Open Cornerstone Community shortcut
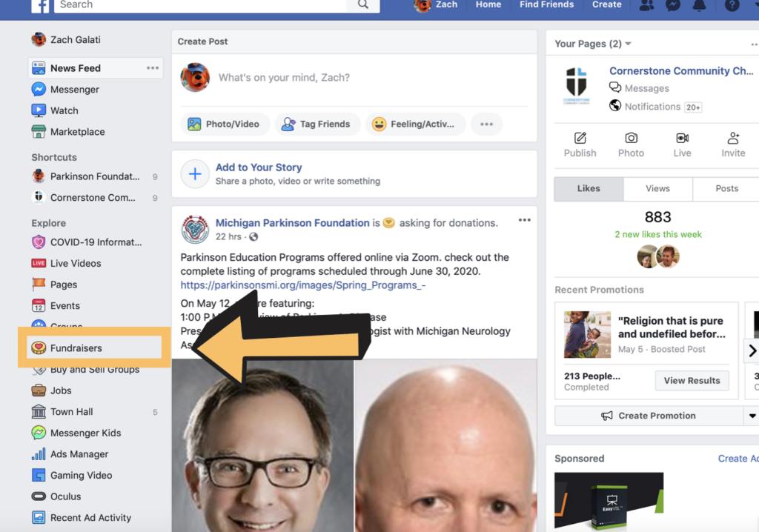The height and width of the screenshot is (532, 759). click(83, 198)
